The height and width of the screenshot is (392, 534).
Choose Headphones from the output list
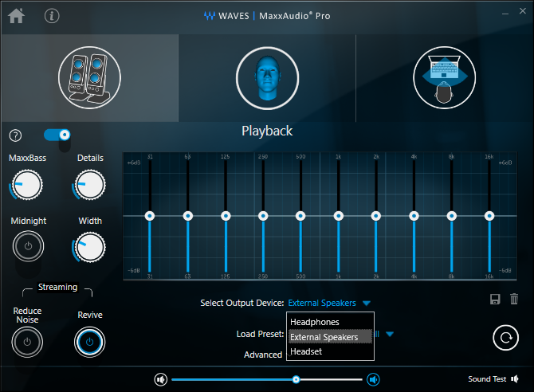[x=330, y=322]
